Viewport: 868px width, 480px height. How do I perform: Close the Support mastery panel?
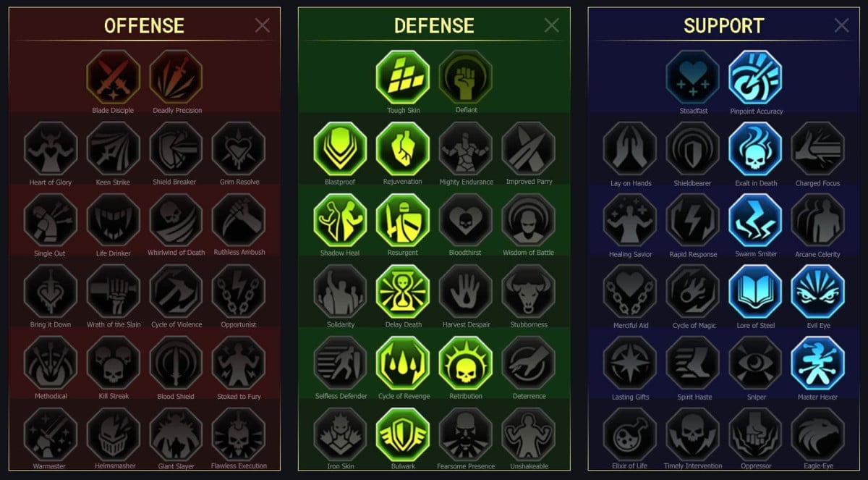tap(841, 25)
